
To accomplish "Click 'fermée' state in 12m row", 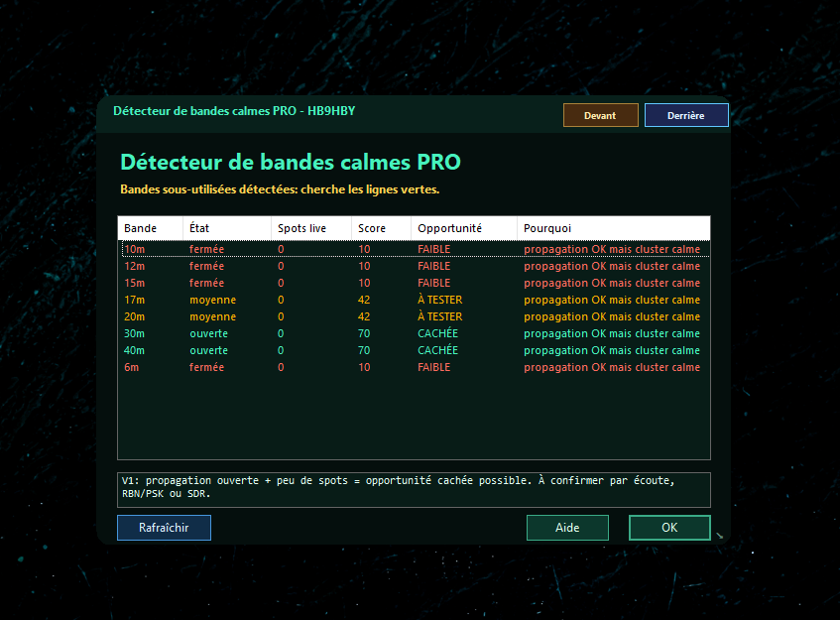I will tap(207, 266).
